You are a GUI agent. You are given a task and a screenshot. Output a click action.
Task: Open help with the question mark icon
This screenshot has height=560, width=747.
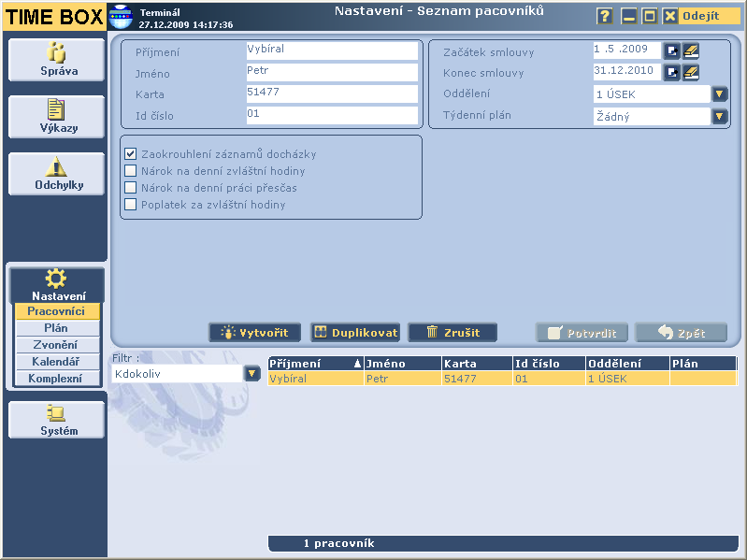604,16
